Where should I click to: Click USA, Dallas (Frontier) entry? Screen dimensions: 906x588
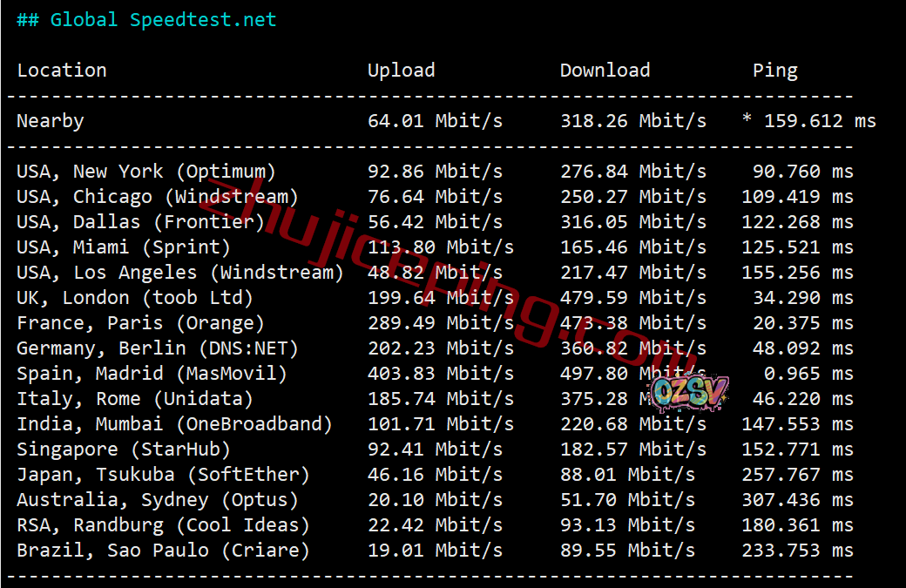(x=140, y=222)
